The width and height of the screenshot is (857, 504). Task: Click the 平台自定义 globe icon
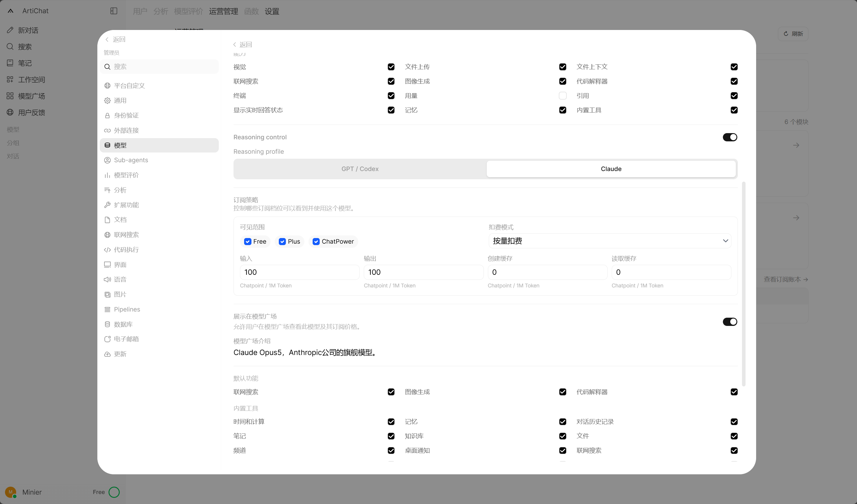click(x=107, y=86)
